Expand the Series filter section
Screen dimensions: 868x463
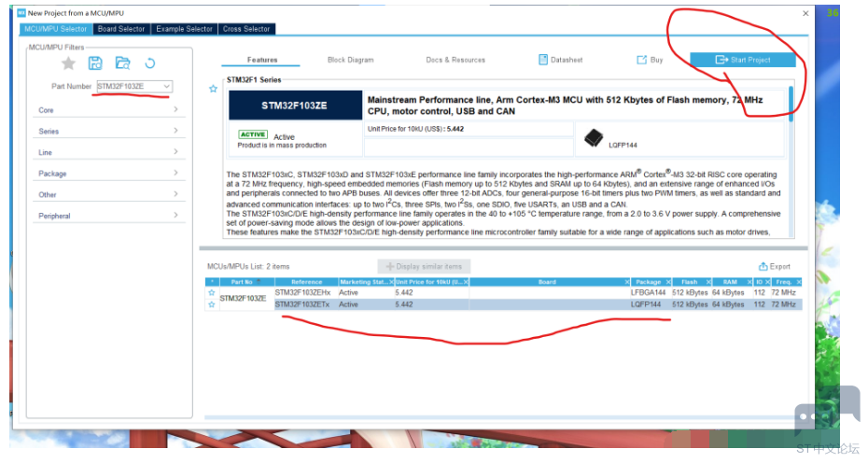click(108, 131)
